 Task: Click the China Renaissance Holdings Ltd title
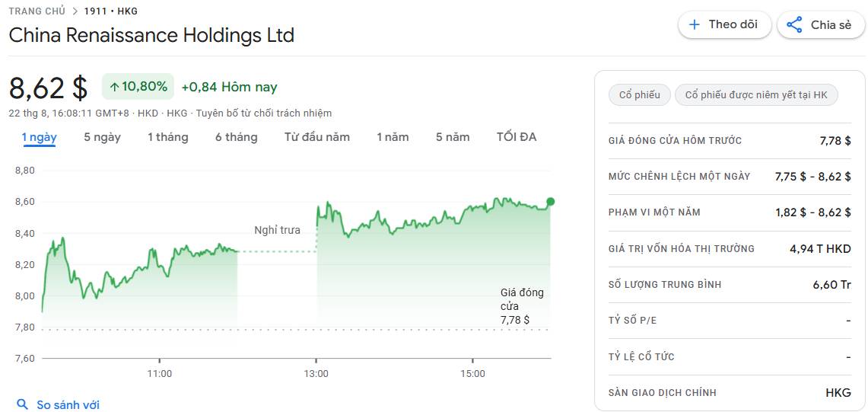[151, 36]
